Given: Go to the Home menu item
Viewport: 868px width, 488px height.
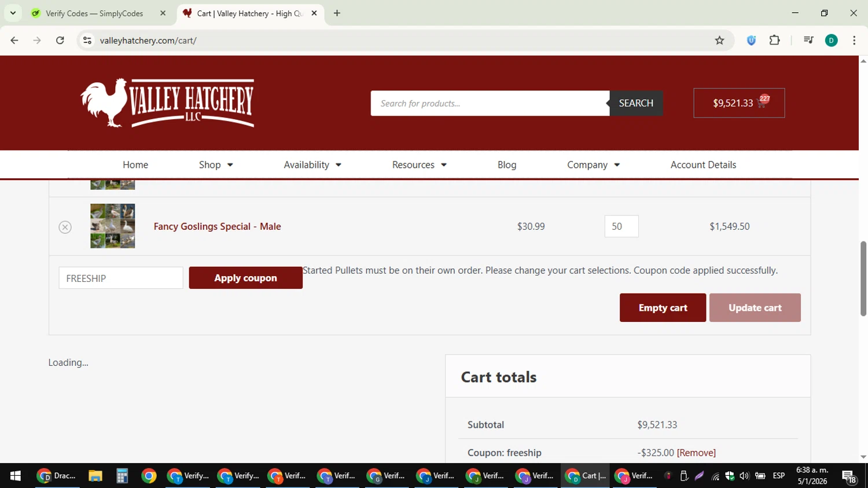Looking at the screenshot, I should click(135, 165).
